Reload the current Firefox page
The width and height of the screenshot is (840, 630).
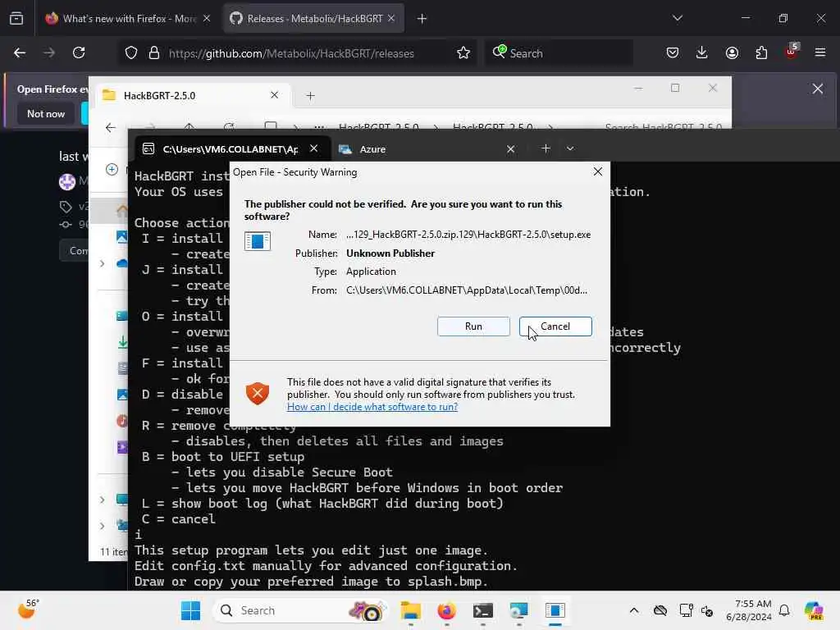(79, 52)
